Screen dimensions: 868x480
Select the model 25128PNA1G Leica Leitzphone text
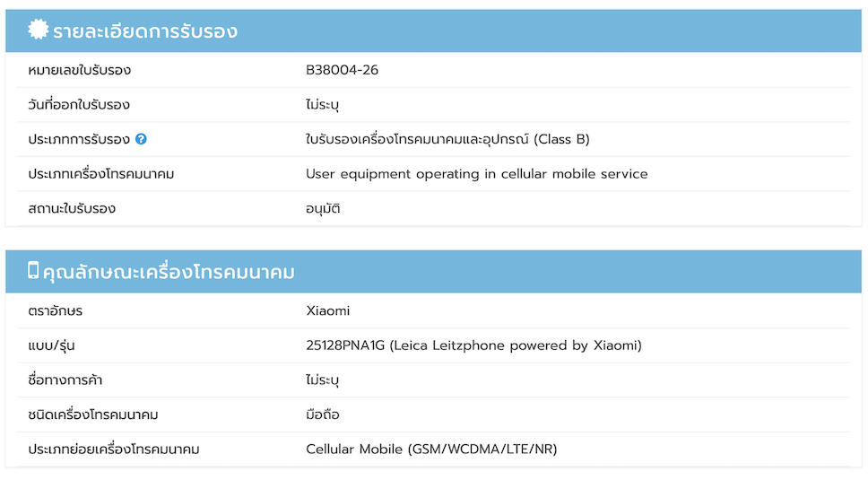[x=473, y=345]
